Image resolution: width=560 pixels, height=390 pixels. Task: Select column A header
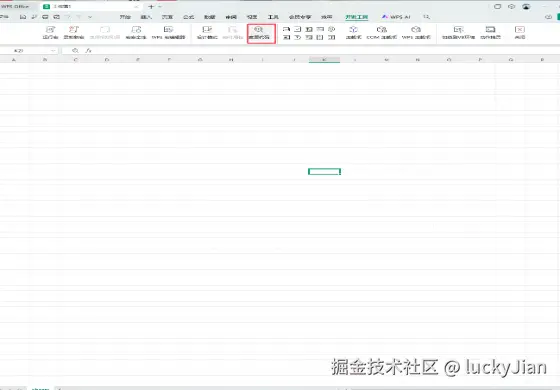14,60
